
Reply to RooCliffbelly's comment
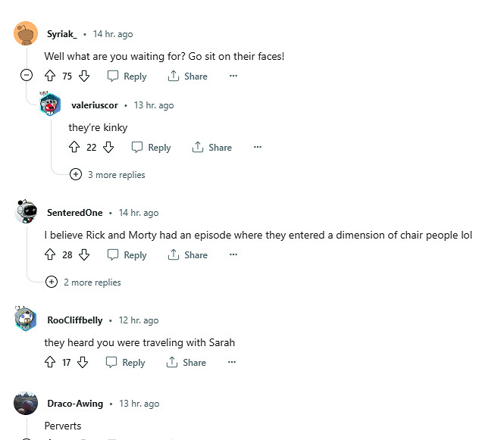(125, 362)
